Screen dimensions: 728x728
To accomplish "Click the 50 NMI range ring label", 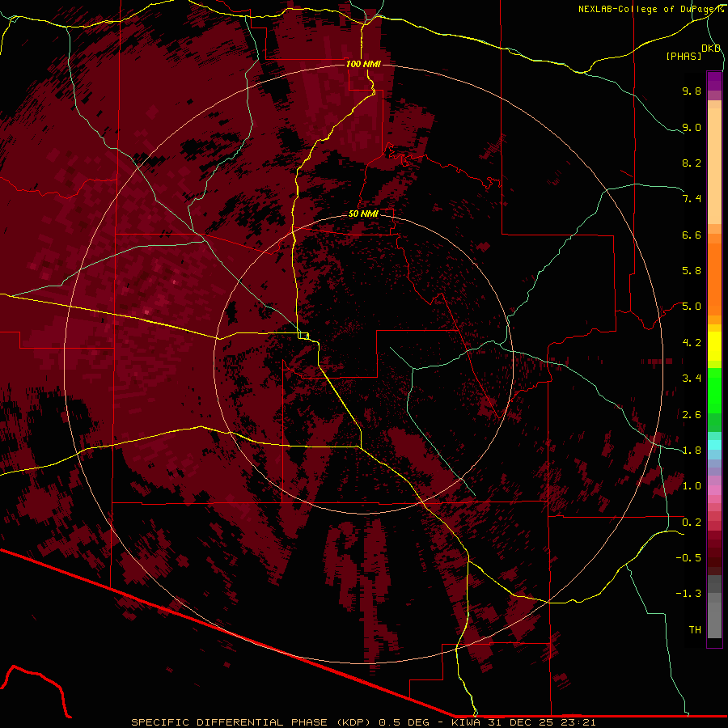I will pos(363,214).
